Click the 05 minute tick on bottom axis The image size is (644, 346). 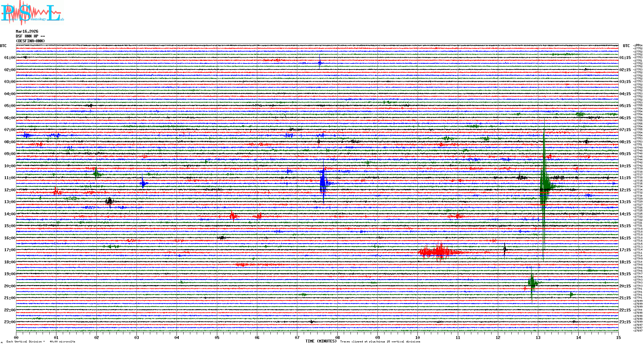pyautogui.click(x=217, y=338)
